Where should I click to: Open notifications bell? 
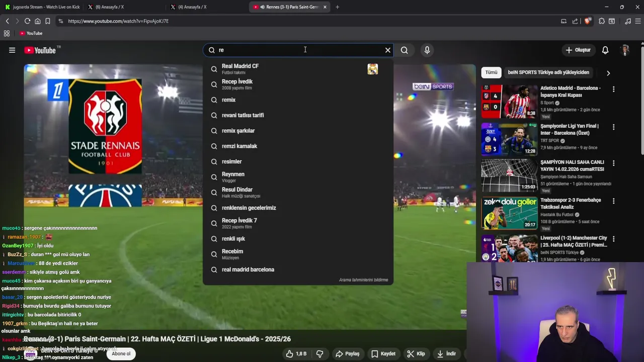[x=605, y=50]
